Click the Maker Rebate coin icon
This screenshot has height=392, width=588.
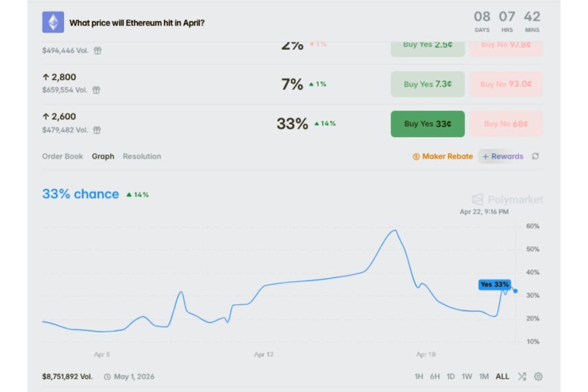(416, 156)
